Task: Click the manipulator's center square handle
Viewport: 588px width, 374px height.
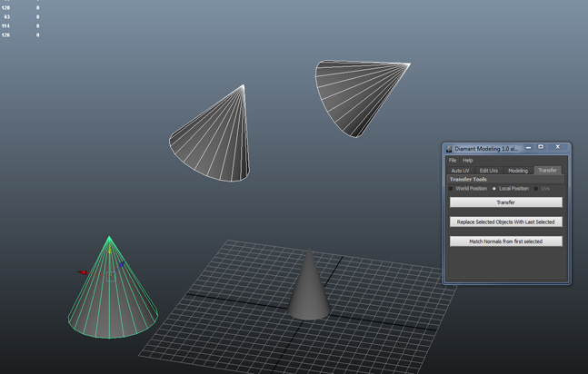Action: click(111, 274)
